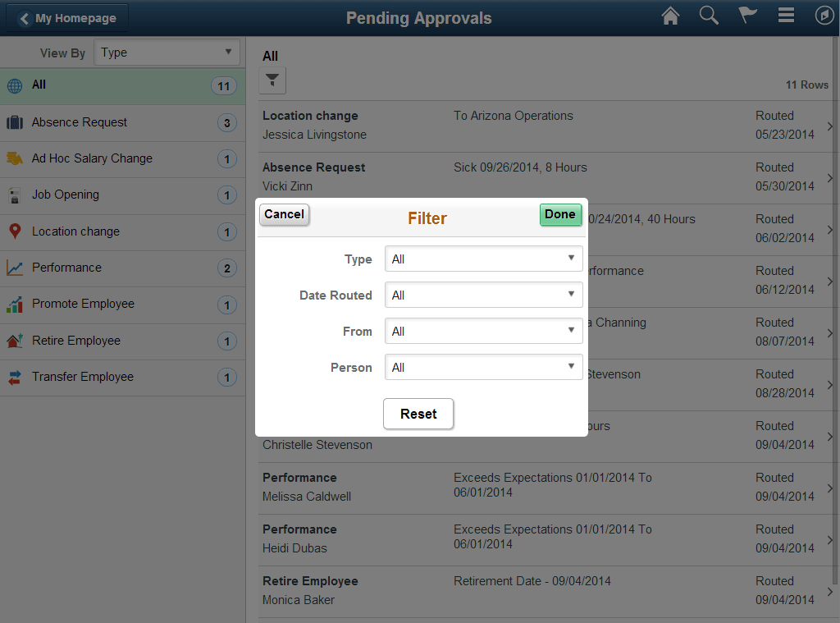Open the Person dropdown

point(483,367)
